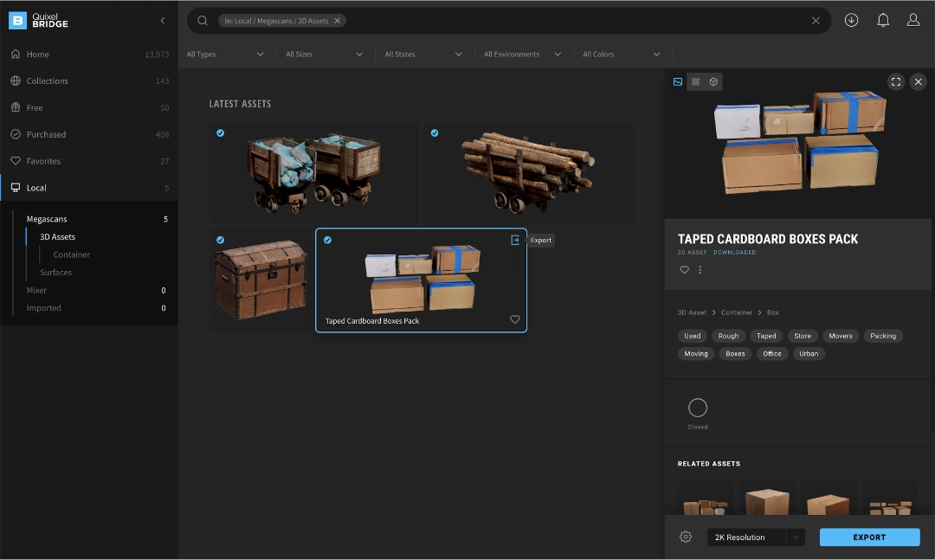The image size is (935, 560).
Task: Select the Container category in the sidebar
Action: point(74,254)
